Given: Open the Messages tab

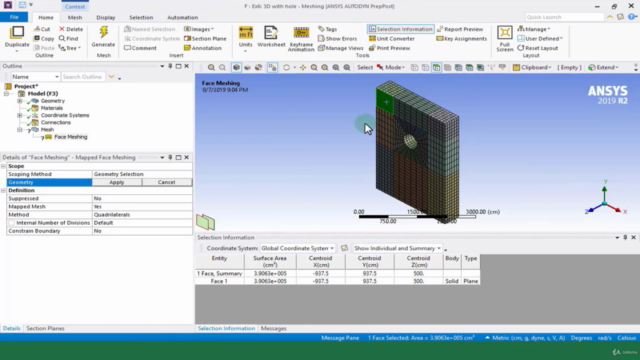Looking at the screenshot, I should pos(273,328).
